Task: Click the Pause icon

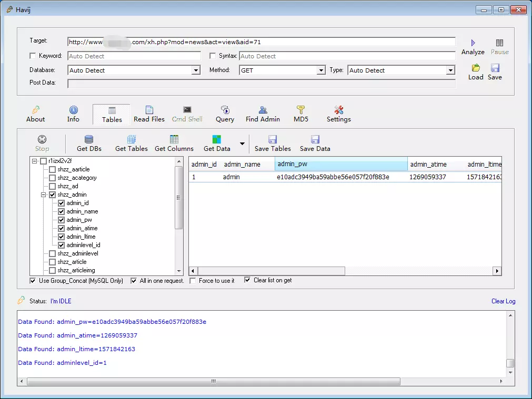Action: tap(499, 43)
